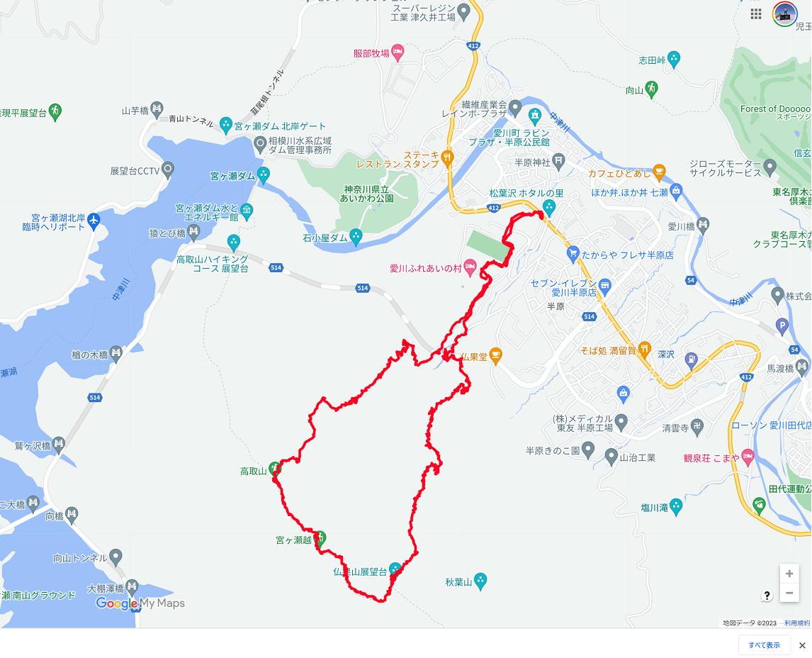Screen dimensions: 812x658
Task: Select the 高取山 hiking marker
Action: point(275,469)
